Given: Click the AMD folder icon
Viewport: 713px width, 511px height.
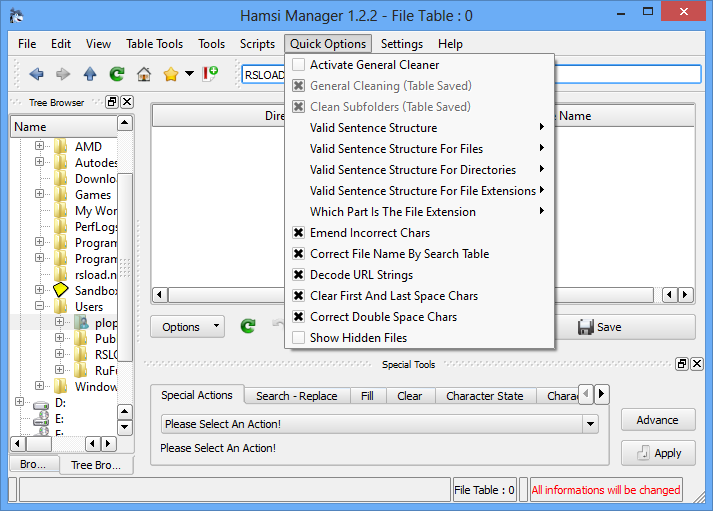Looking at the screenshot, I should click(x=60, y=146).
